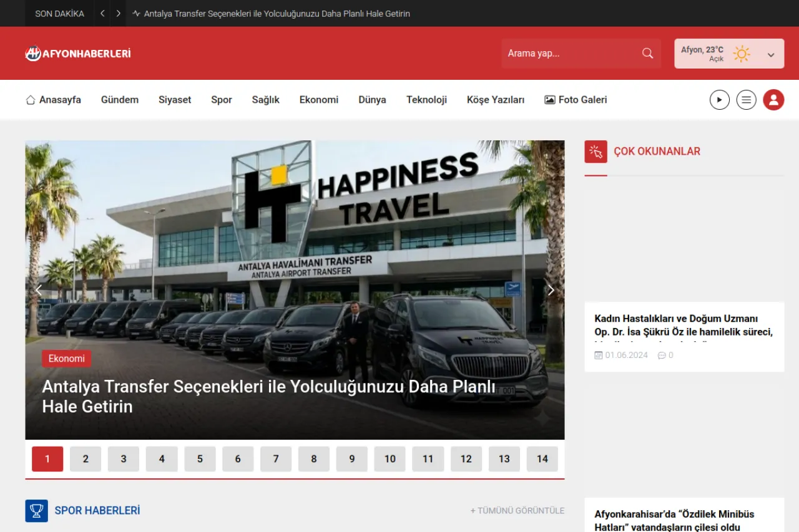Select slider page 3

pyautogui.click(x=124, y=459)
